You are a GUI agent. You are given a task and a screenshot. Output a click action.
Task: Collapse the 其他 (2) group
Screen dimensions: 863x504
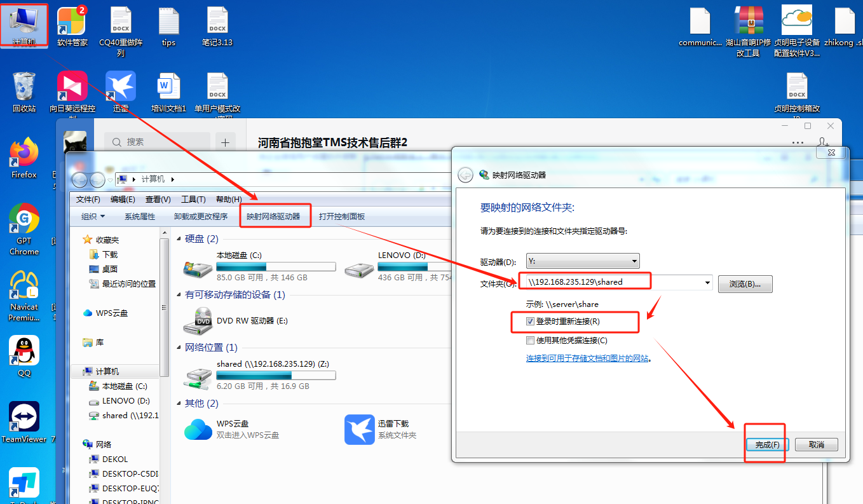click(180, 404)
